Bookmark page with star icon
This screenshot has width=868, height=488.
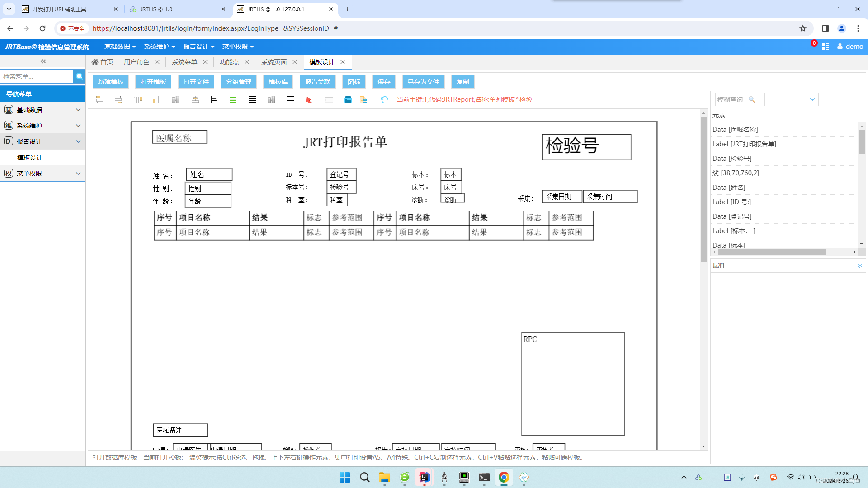pyautogui.click(x=803, y=28)
